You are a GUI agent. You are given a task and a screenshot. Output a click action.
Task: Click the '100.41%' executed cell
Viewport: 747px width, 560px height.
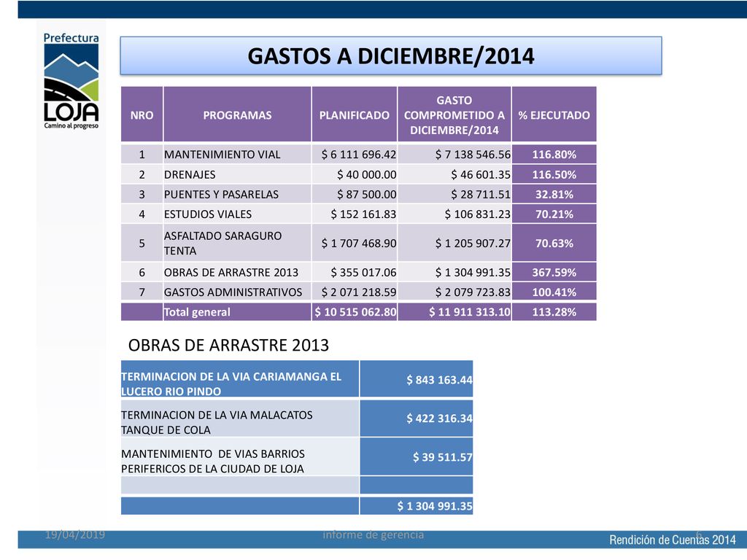coord(554,292)
